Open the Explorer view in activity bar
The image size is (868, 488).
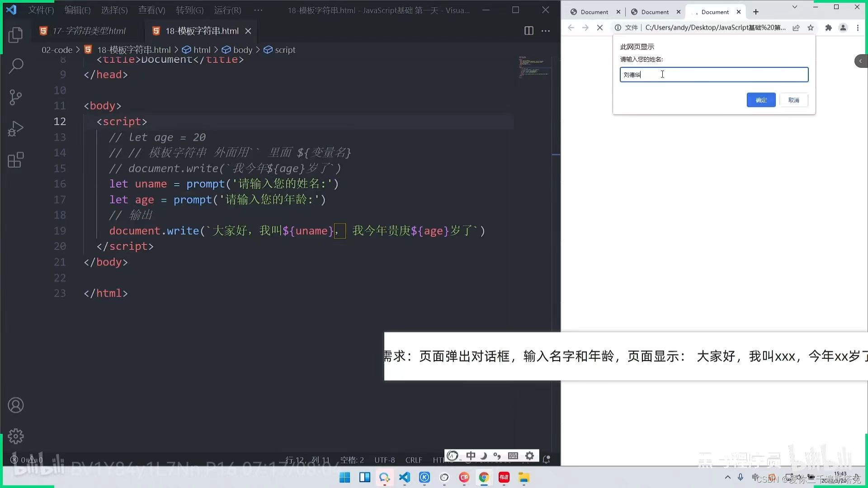15,35
